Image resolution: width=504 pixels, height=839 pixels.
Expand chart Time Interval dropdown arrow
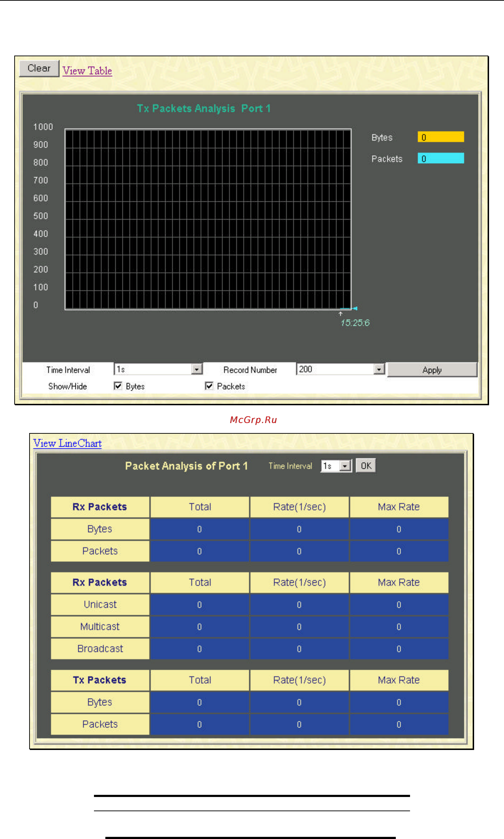197,369
